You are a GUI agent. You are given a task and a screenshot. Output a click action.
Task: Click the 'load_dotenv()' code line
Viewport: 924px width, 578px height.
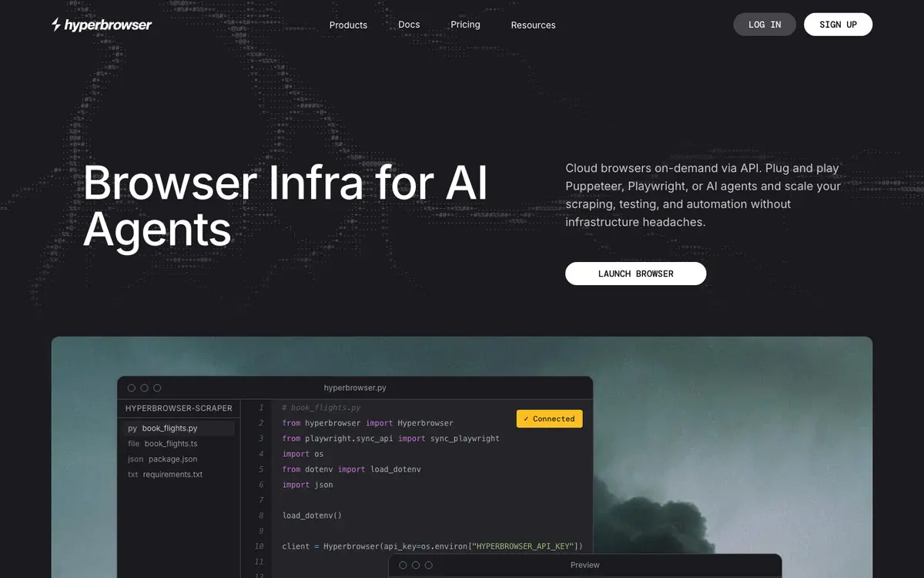tap(312, 516)
